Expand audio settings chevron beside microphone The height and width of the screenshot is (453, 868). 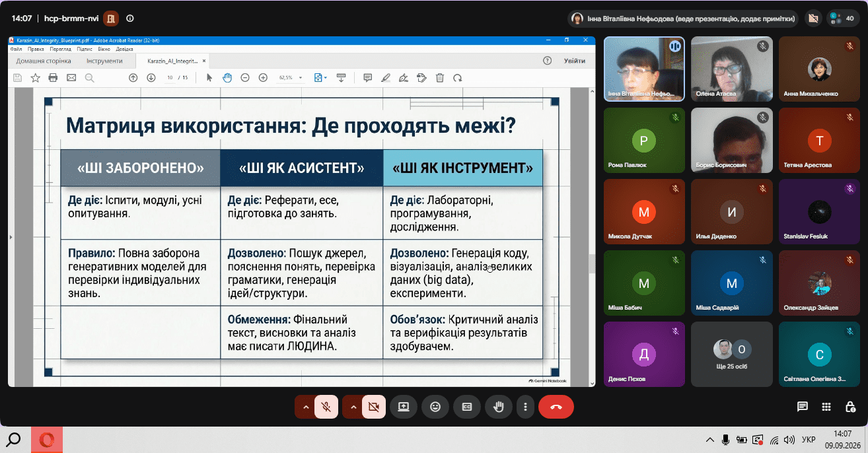click(305, 407)
